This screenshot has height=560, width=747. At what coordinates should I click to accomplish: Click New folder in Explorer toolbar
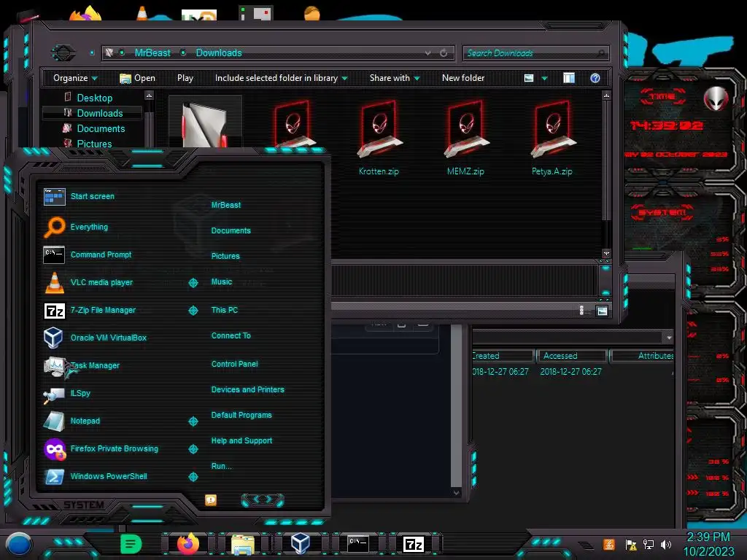463,78
